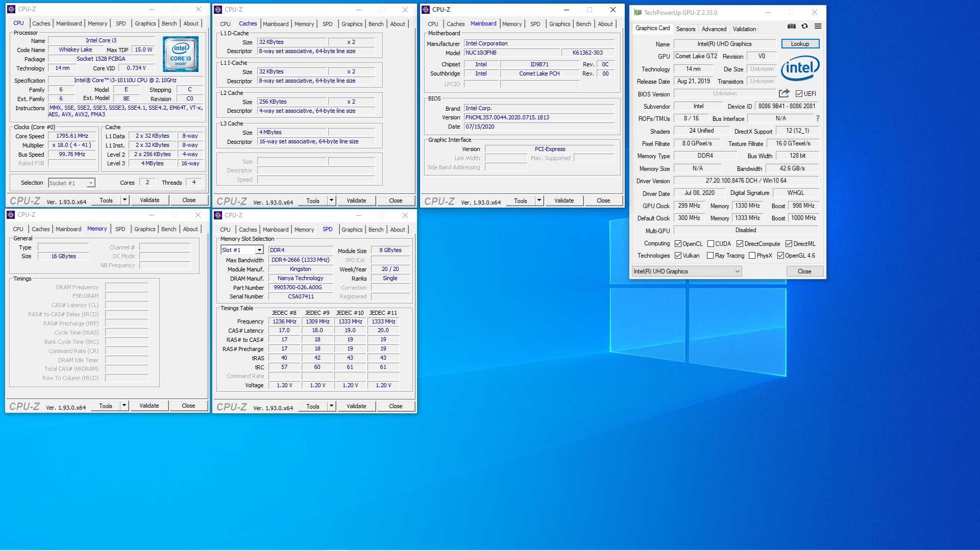
Task: Open the GPU-Z hamburger menu
Action: [x=818, y=26]
